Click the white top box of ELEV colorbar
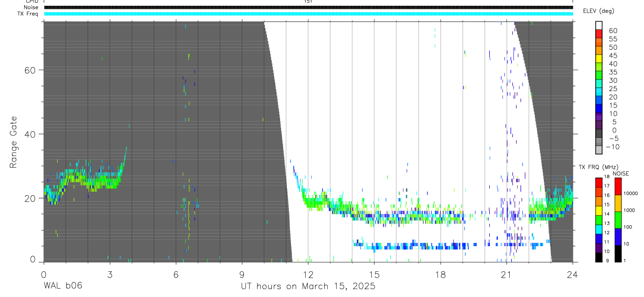 tap(599, 25)
